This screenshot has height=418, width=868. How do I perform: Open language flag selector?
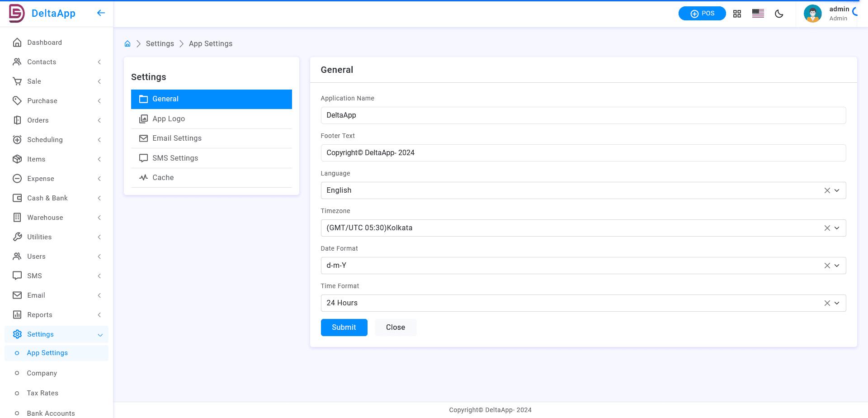[x=758, y=14]
